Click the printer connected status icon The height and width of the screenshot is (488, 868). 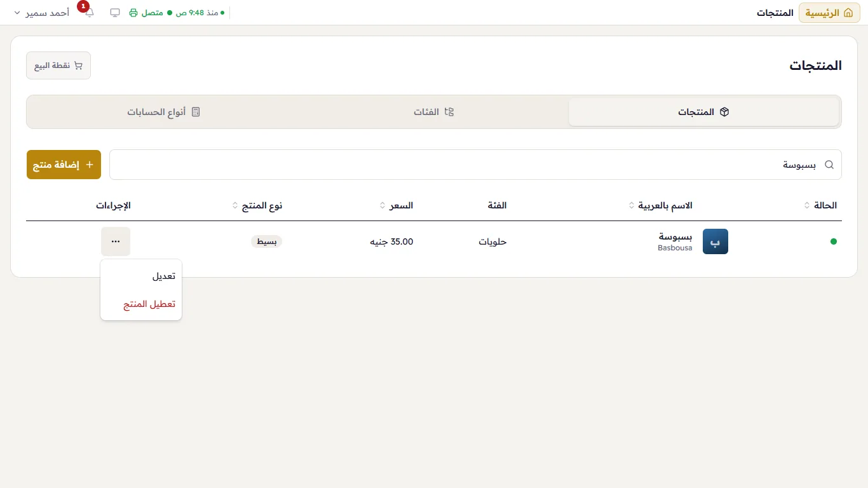pyautogui.click(x=133, y=13)
